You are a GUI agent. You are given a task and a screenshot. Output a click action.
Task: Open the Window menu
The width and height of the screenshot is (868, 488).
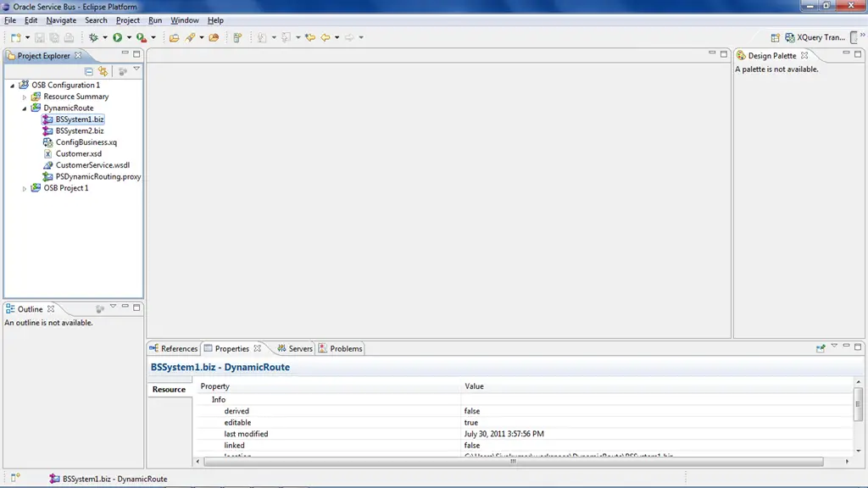point(184,20)
